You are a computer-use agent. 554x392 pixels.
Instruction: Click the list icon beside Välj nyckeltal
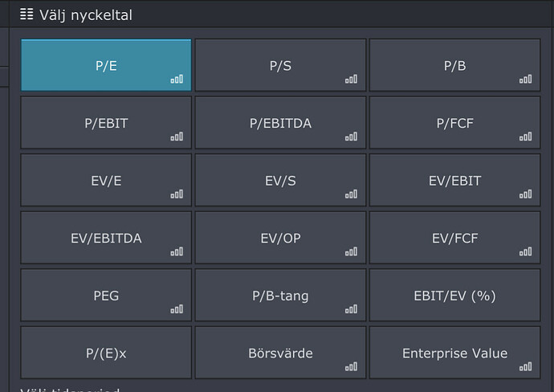pyautogui.click(x=26, y=14)
